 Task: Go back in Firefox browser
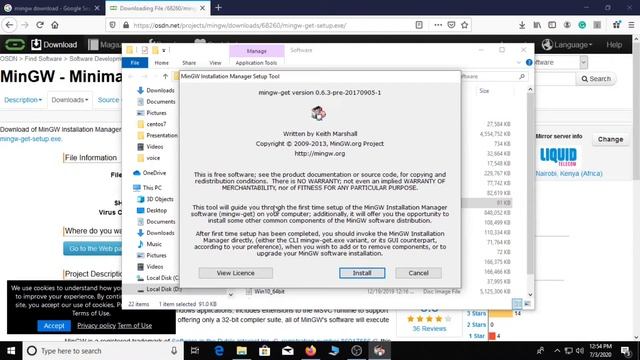pos(9,25)
